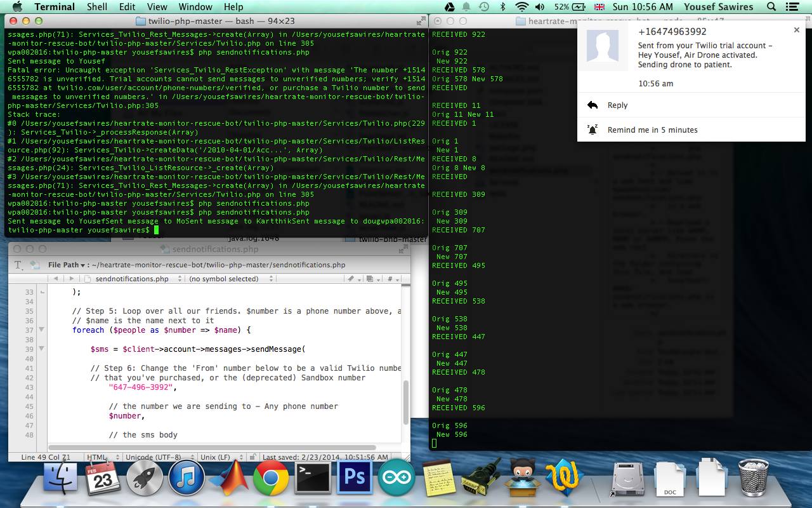The height and width of the screenshot is (508, 812).
Task: Open the includes popup in editor navigation bar
Action: coord(373,279)
